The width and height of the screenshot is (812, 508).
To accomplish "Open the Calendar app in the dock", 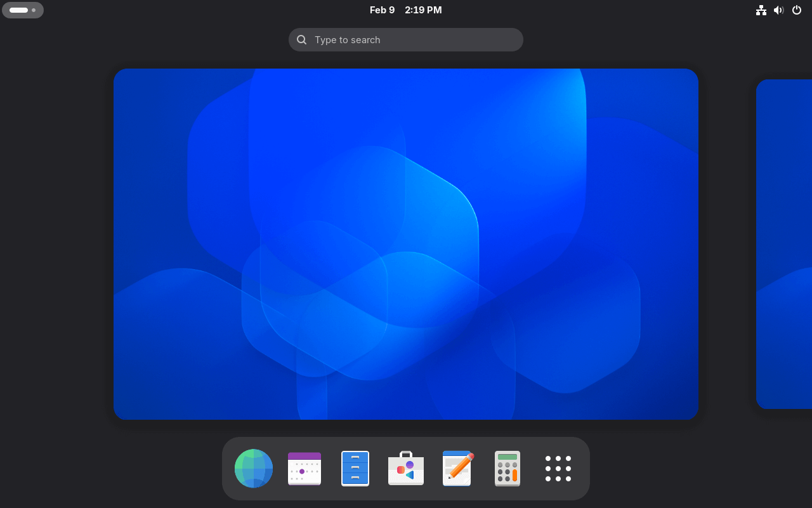I will (x=304, y=469).
